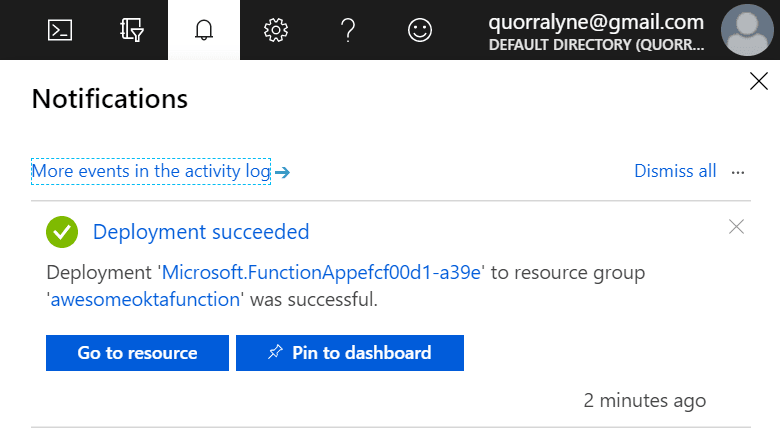Viewport: 780px width, 428px height.
Task: Toggle the Notifications bell icon
Action: pos(204,30)
